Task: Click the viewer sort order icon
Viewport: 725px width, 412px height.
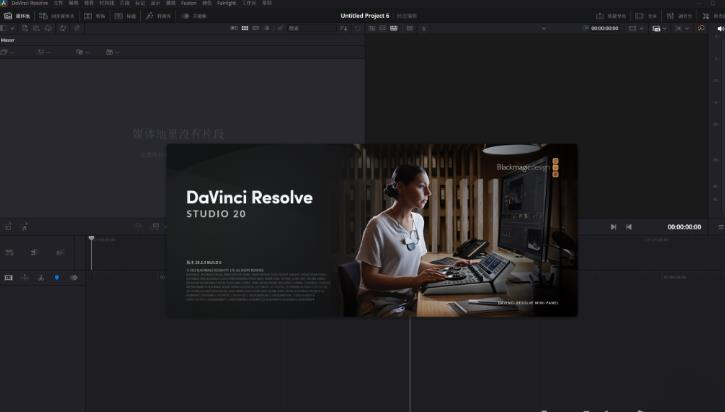Action: tap(344, 28)
